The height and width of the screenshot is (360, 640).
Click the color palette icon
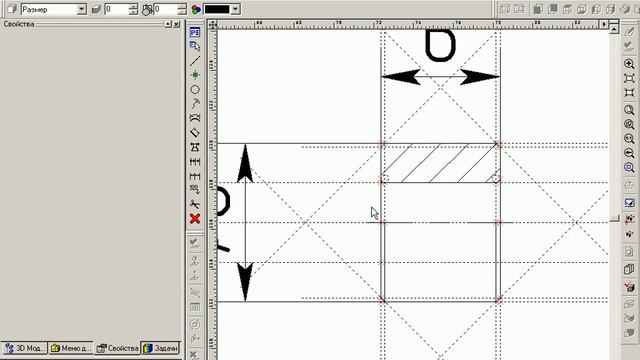point(196,9)
